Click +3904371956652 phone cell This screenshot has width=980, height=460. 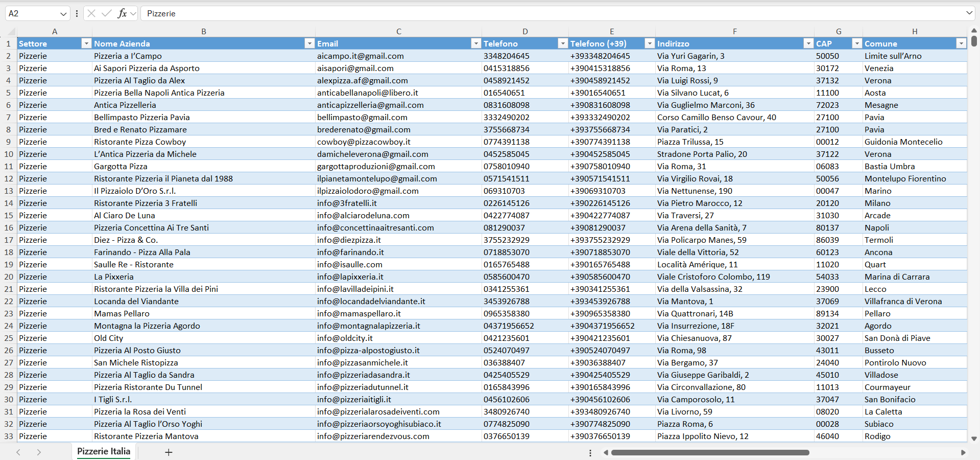[x=612, y=326]
